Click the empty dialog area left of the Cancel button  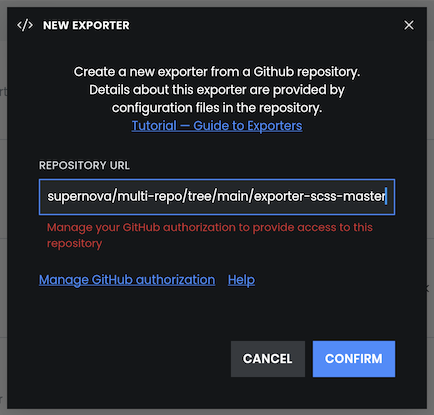click(133, 359)
